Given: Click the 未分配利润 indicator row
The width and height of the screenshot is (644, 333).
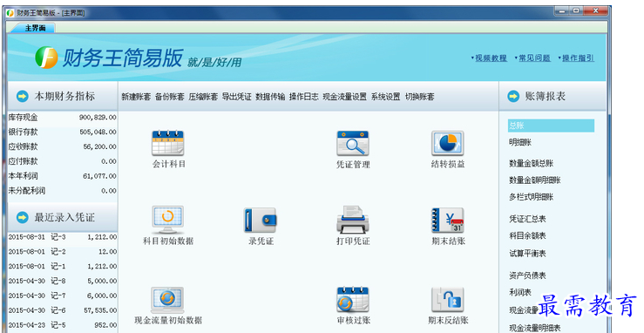Looking at the screenshot, I should [x=63, y=191].
